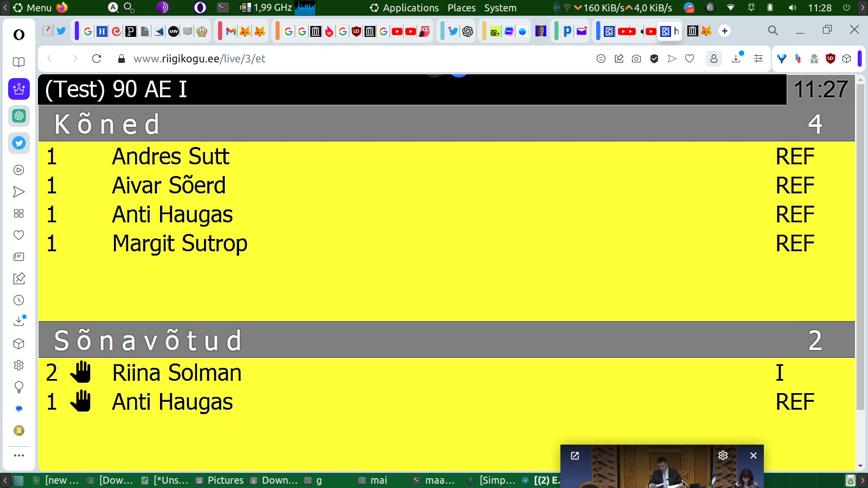Open the downloads popup in address bar
868x488 pixels.
(x=737, y=58)
